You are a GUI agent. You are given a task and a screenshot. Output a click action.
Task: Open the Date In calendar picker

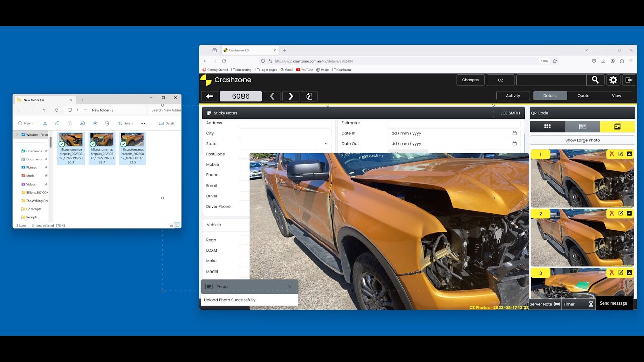coord(514,133)
